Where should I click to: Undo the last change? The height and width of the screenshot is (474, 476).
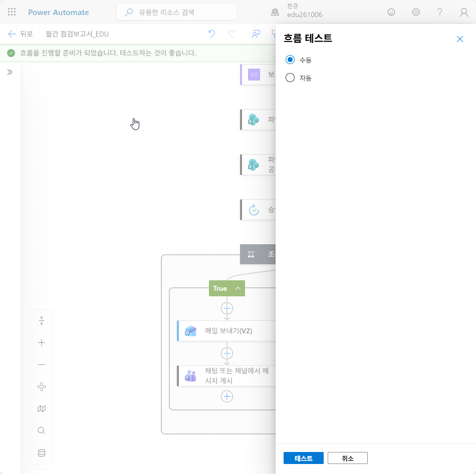(211, 34)
